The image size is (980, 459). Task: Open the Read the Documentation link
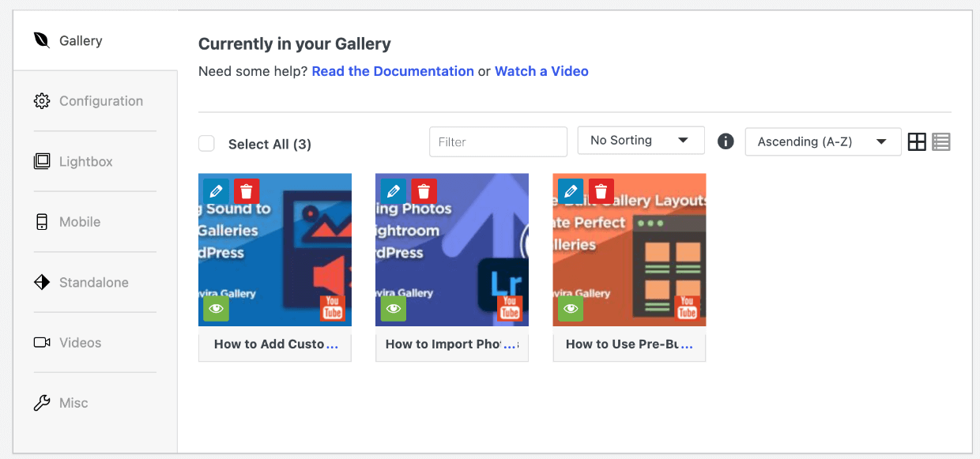[x=393, y=71]
